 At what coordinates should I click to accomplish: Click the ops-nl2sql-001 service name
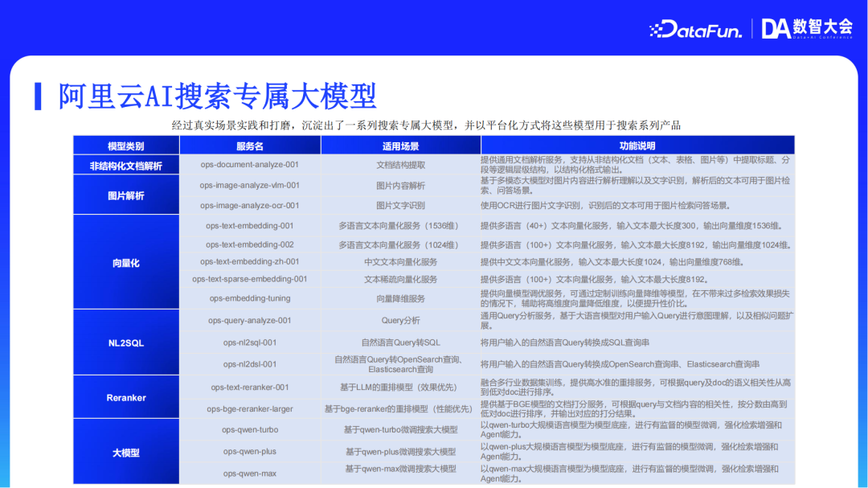click(x=249, y=342)
